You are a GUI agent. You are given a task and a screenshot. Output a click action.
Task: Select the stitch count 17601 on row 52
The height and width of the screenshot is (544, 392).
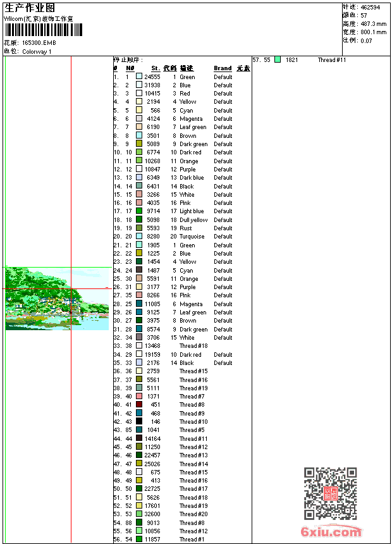pos(152,505)
